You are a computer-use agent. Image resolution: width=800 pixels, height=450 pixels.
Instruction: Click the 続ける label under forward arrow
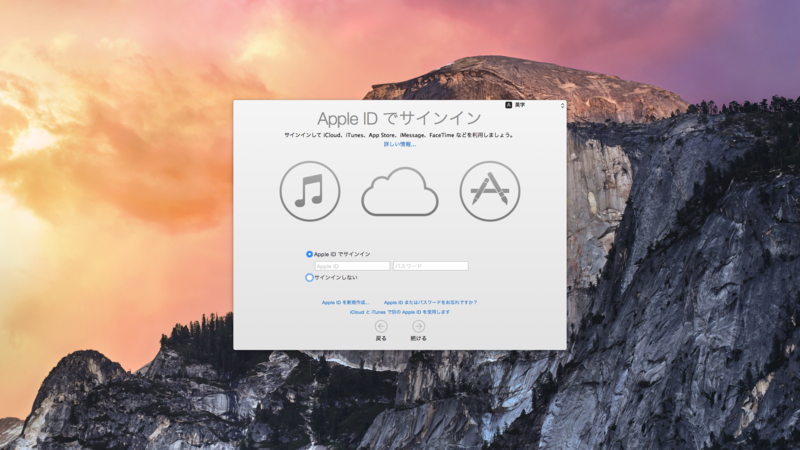coord(418,338)
